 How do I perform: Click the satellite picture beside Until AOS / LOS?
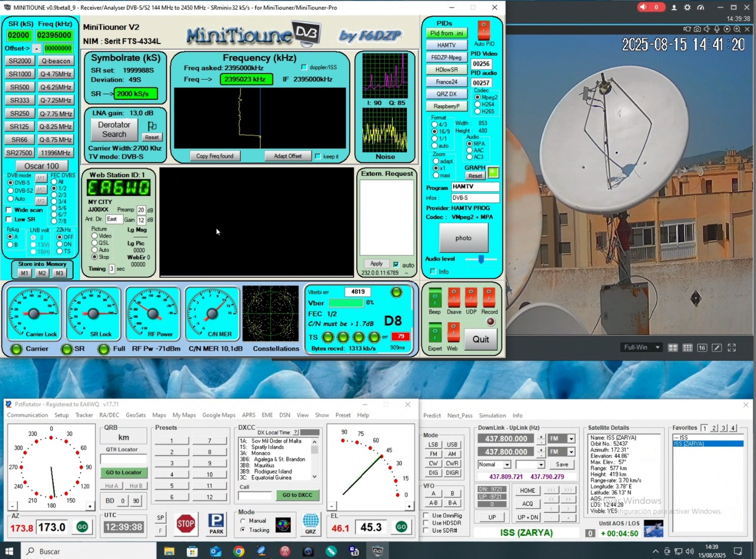point(653,529)
